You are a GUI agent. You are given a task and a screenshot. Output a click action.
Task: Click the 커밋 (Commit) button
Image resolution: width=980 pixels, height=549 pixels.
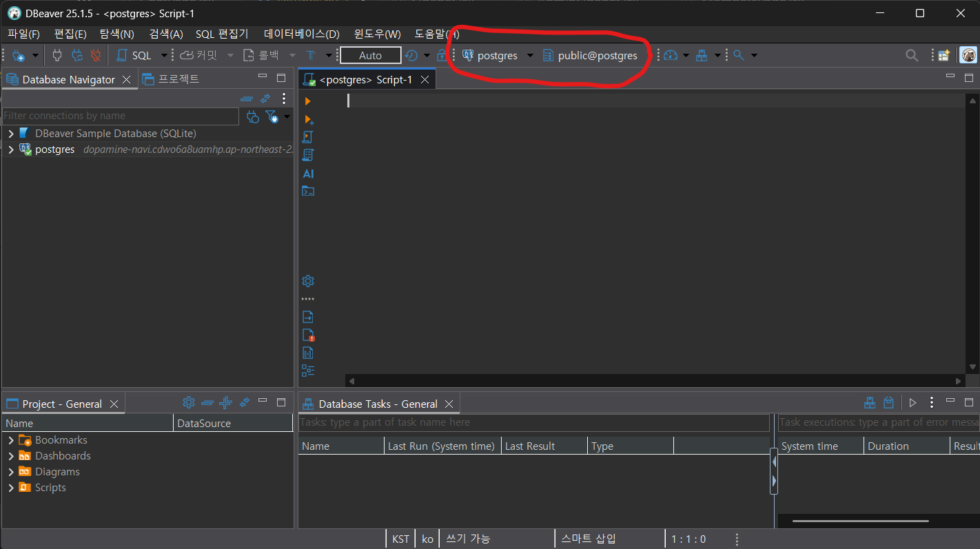coord(198,55)
